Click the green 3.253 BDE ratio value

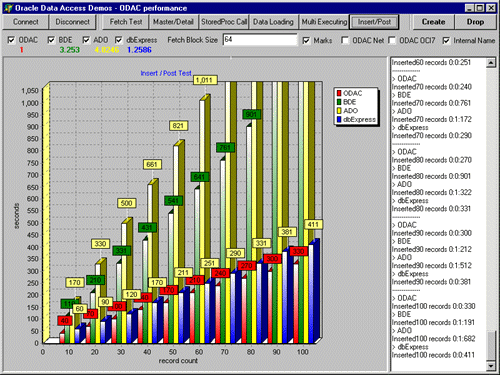(x=70, y=50)
